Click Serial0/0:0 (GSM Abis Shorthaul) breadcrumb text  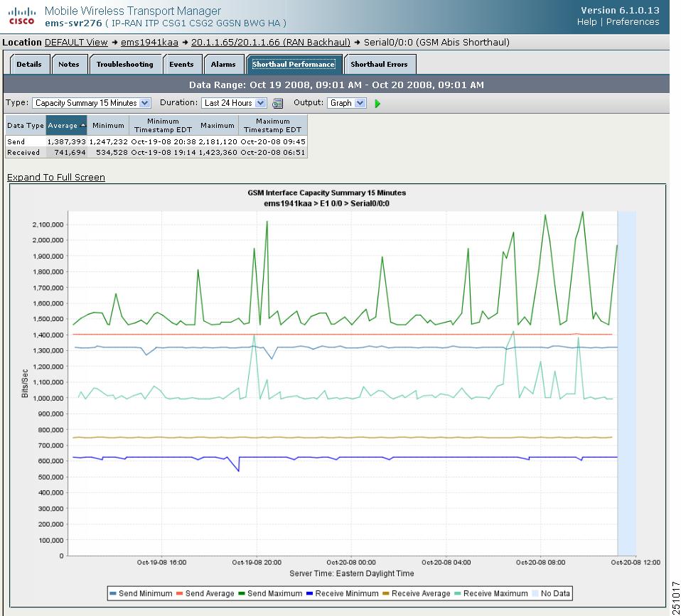point(436,42)
